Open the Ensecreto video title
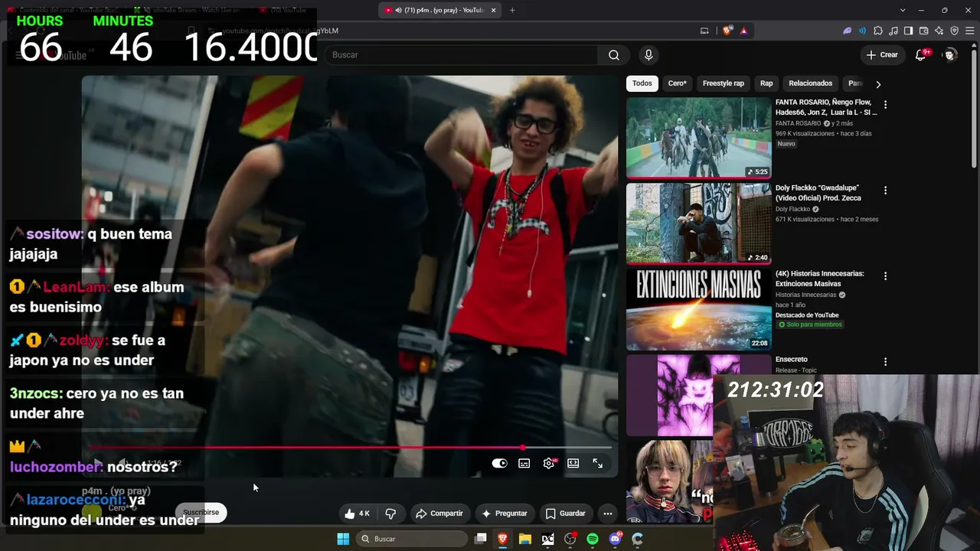 (792, 360)
